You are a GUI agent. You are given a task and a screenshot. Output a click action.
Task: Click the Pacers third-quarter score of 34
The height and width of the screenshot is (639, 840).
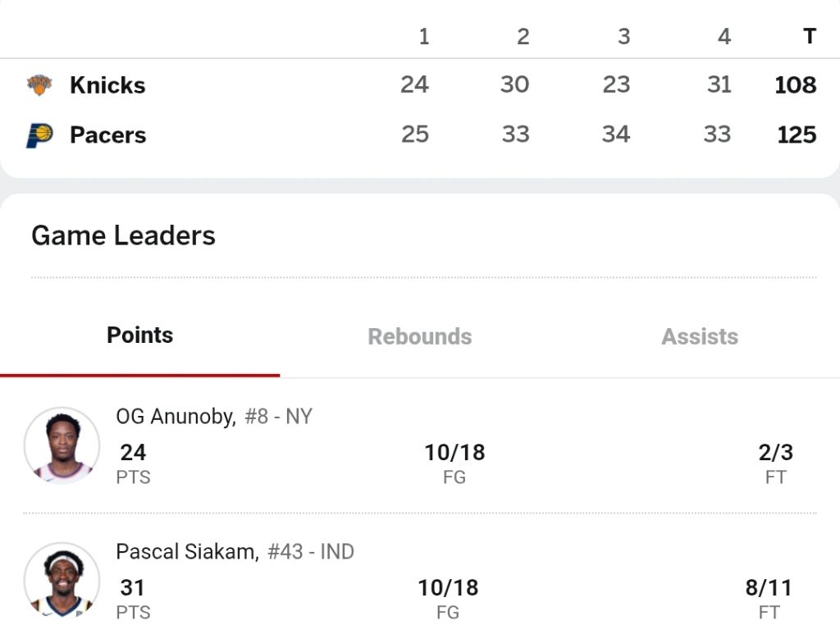pos(616,135)
